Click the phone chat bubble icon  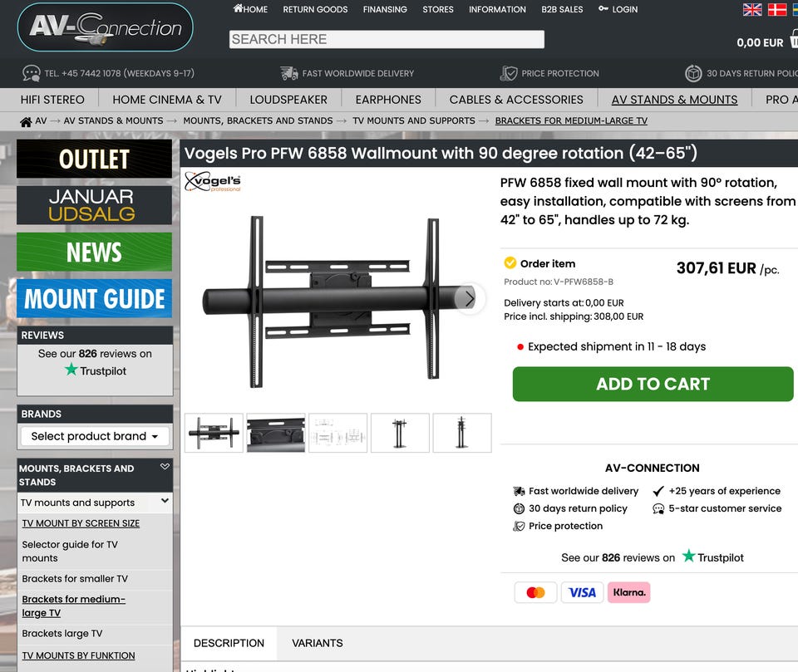(32, 73)
